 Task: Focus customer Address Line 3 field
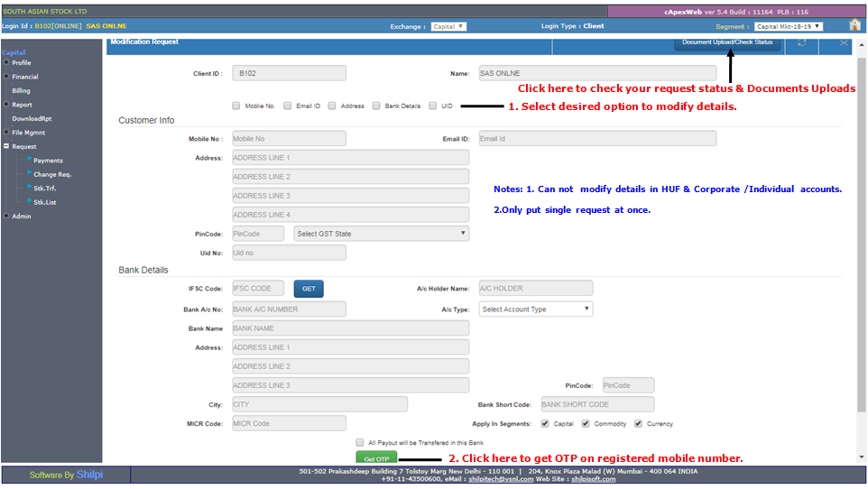click(350, 196)
